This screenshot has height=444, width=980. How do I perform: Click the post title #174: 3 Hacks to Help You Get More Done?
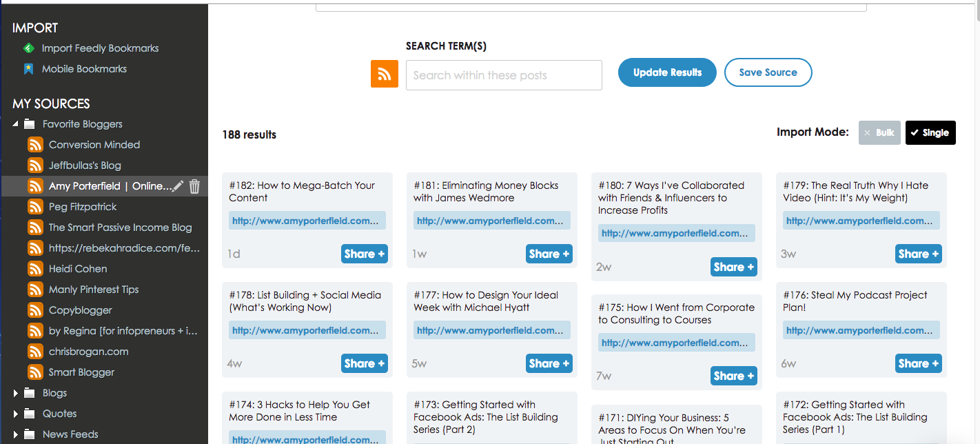300,411
